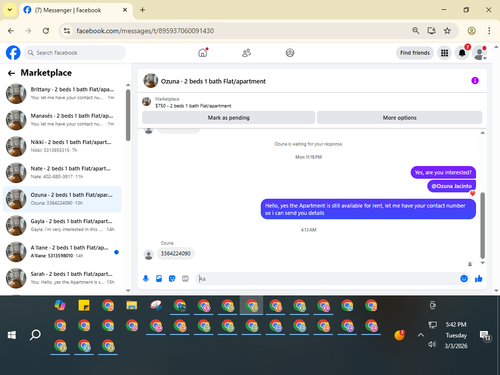This screenshot has height=375, width=500.
Task: Open Windows taskbar search
Action: 35,335
